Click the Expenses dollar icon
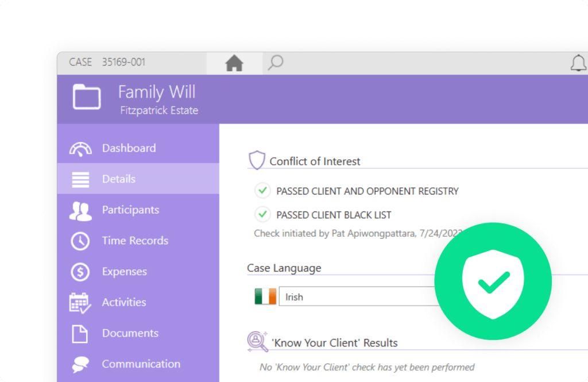This screenshot has width=588, height=382. coord(80,272)
